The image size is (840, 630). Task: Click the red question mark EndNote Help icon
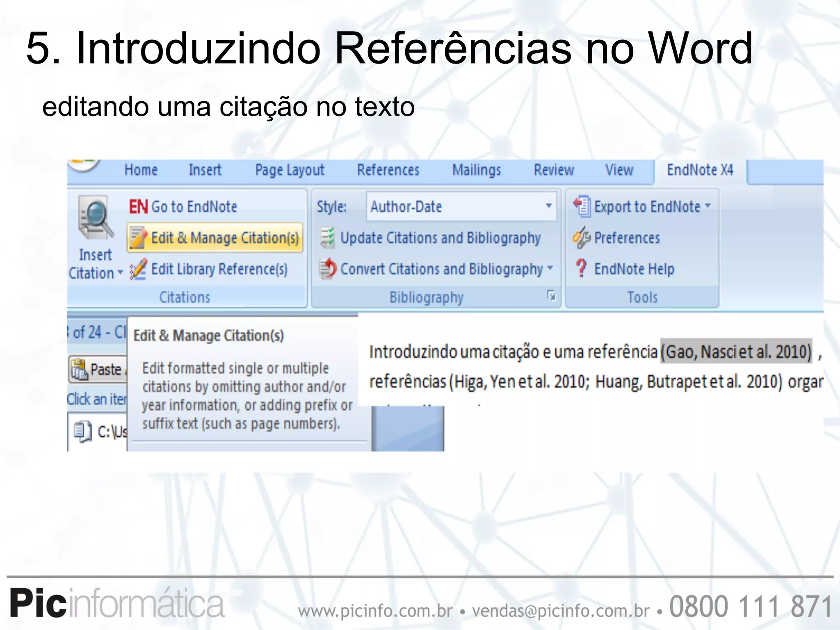(581, 269)
